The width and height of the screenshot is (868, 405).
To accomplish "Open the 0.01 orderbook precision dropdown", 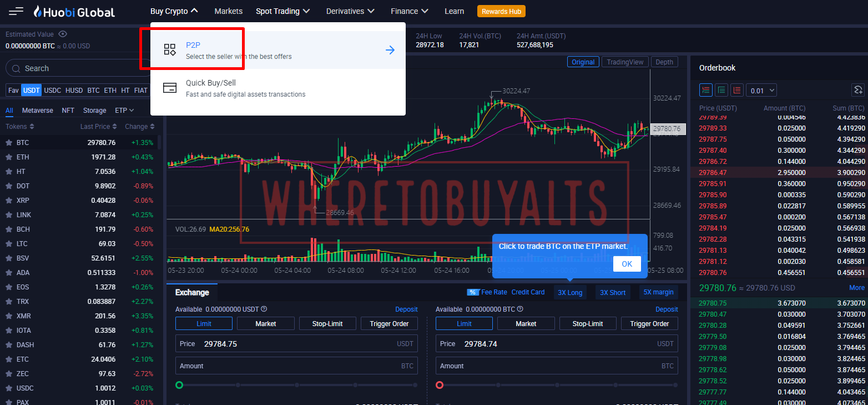I will (x=761, y=90).
